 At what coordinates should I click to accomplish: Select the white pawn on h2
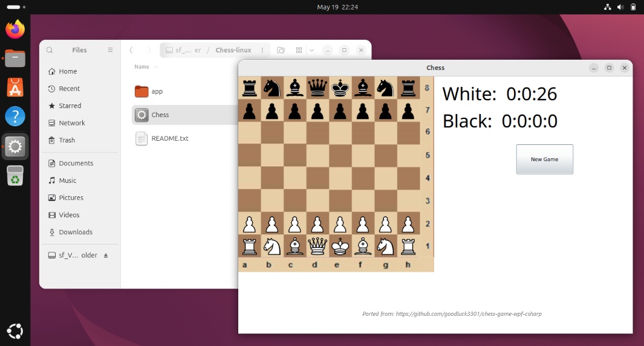408,223
